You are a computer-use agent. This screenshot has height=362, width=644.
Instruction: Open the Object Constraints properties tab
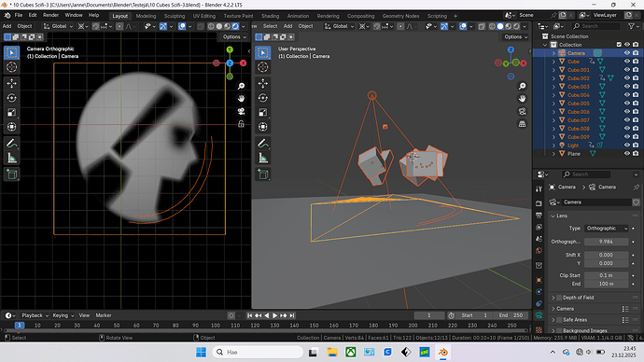pos(539,304)
